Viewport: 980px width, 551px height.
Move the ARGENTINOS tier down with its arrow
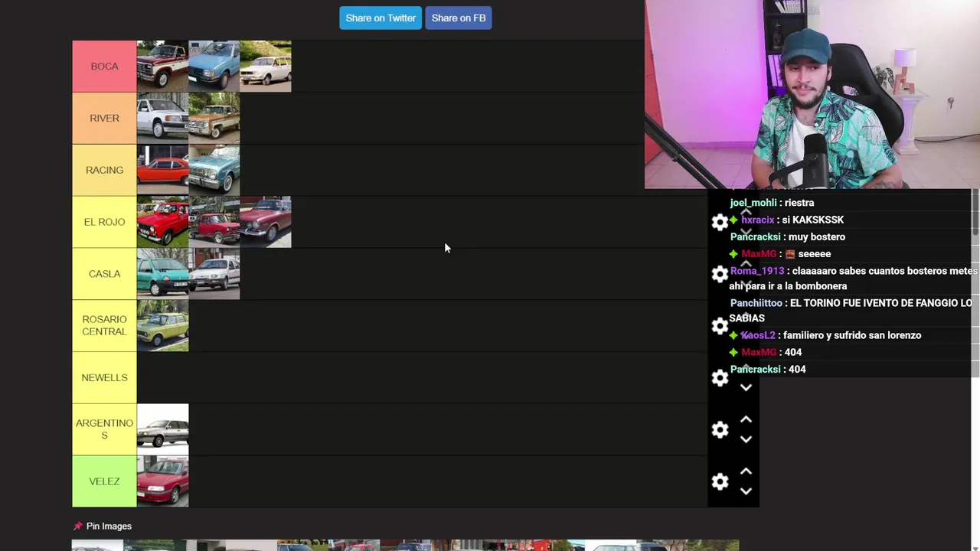746,440
